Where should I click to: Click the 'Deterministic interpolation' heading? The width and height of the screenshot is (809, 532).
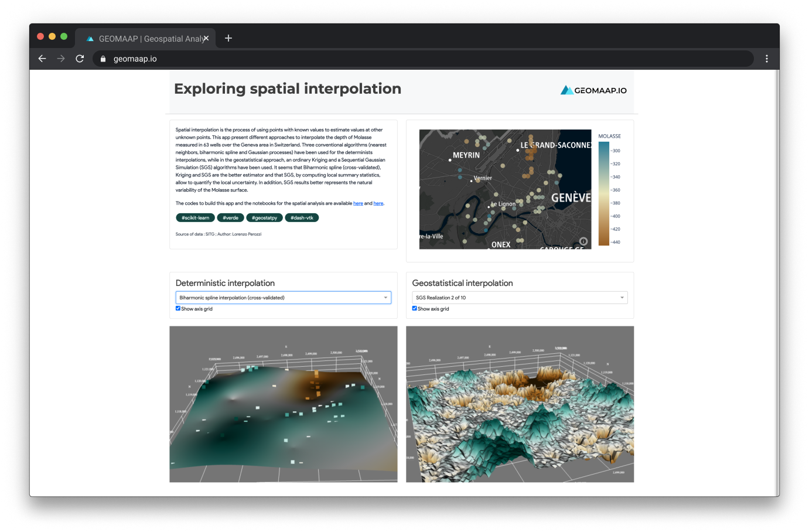[225, 283]
